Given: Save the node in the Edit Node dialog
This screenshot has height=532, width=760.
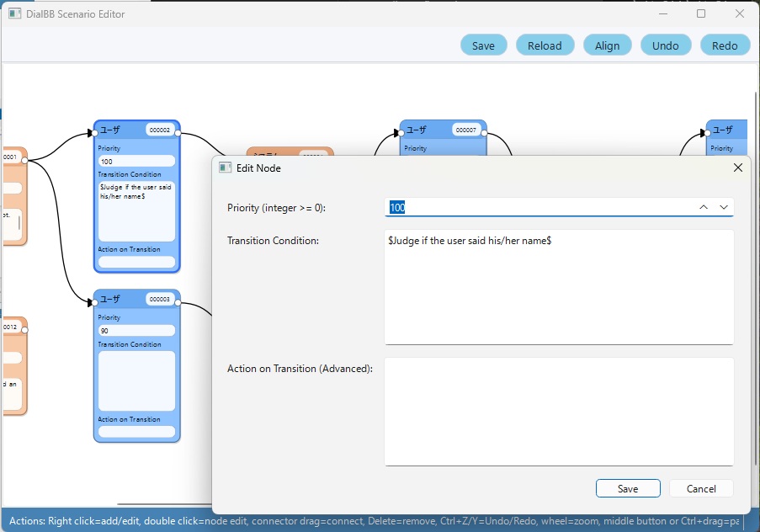Looking at the screenshot, I should [628, 488].
